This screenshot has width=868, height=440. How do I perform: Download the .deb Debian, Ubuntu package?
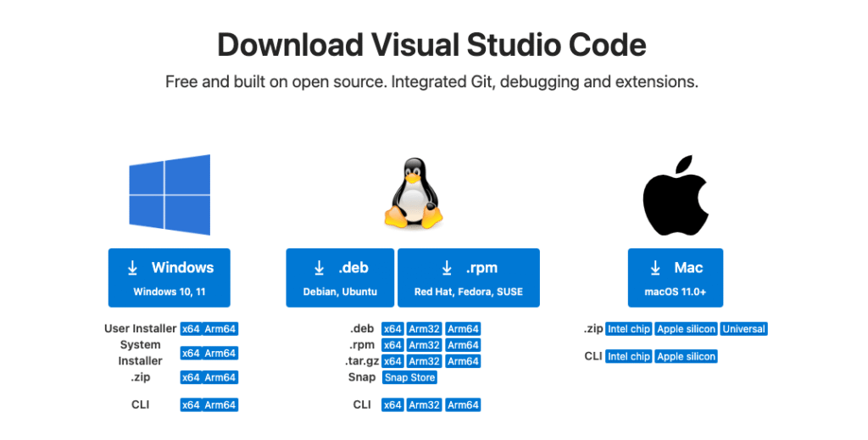click(x=340, y=278)
